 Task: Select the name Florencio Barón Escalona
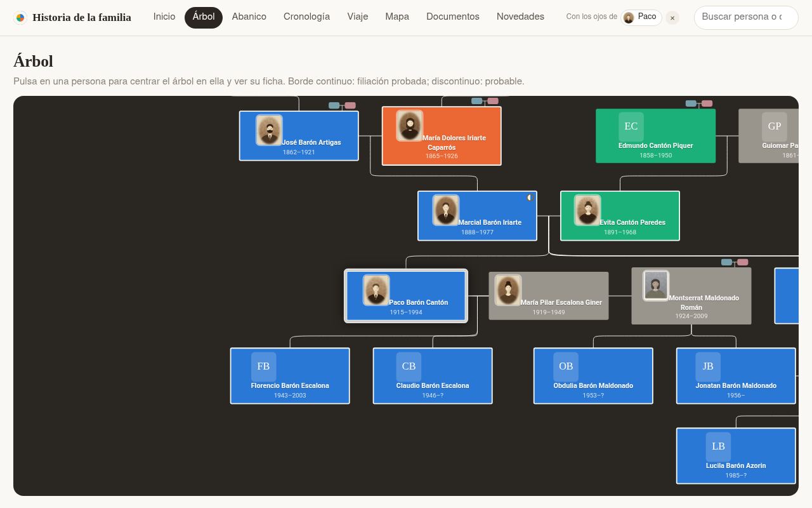click(290, 385)
